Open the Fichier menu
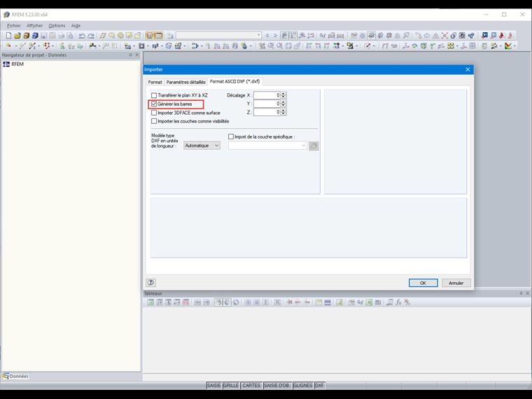The width and height of the screenshot is (532, 399). (x=14, y=25)
